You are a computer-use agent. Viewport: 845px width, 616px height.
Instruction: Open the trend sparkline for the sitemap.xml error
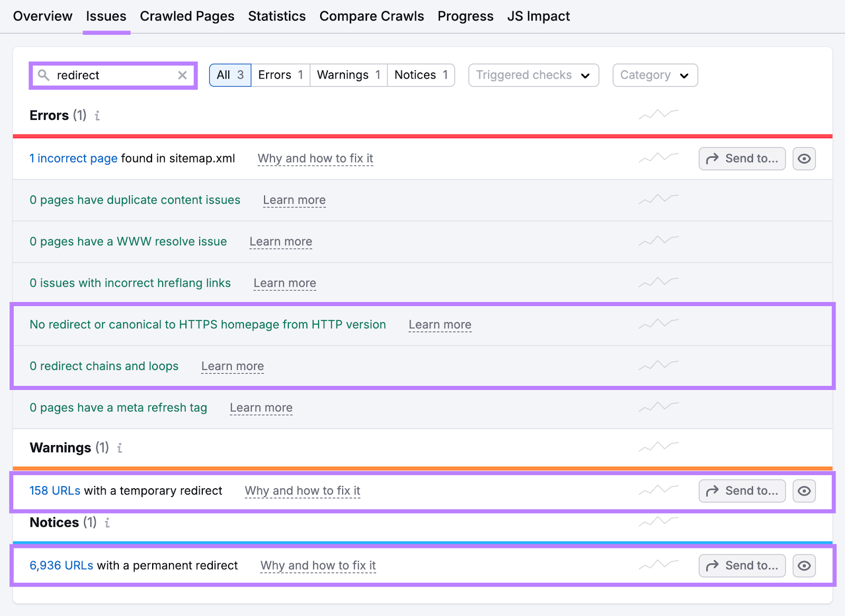[659, 157]
